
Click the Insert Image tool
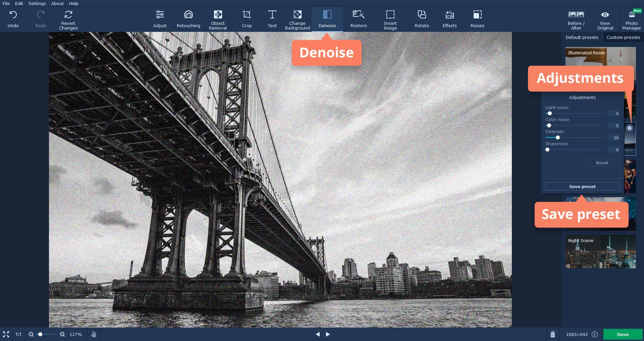pyautogui.click(x=390, y=19)
